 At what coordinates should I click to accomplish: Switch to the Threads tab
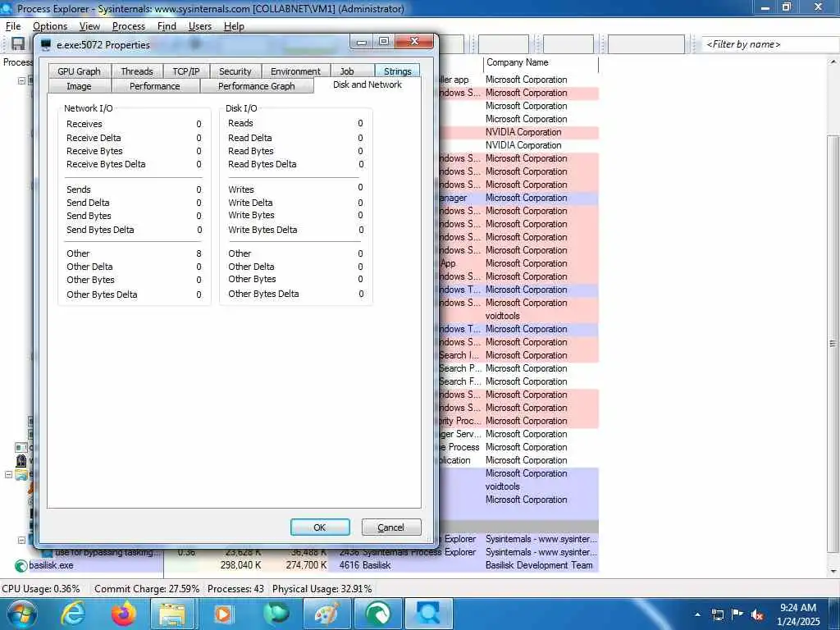tap(137, 71)
